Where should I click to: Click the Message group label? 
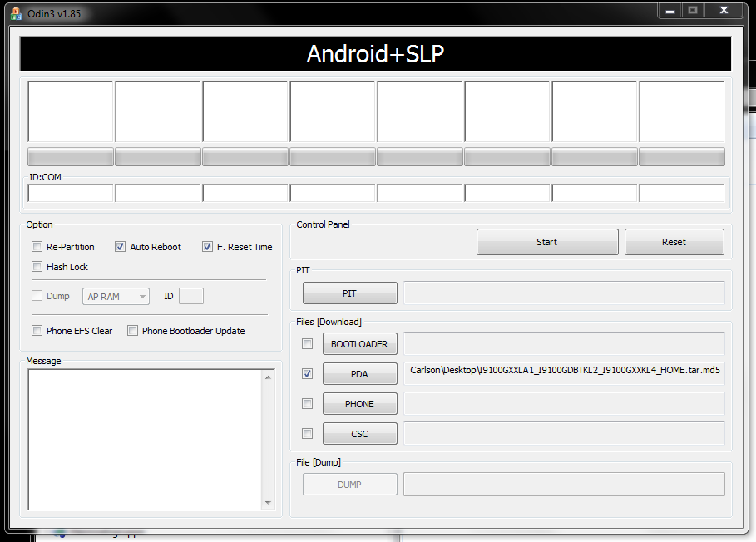point(43,361)
